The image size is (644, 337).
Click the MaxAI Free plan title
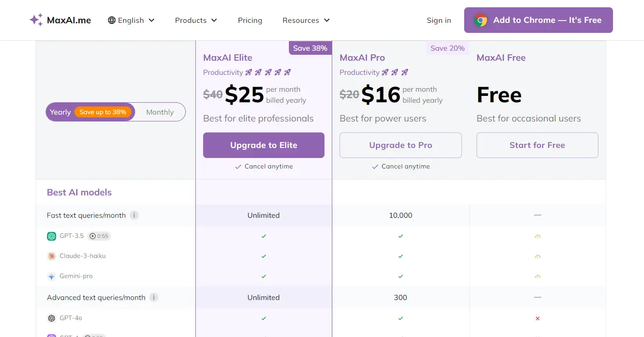(501, 58)
